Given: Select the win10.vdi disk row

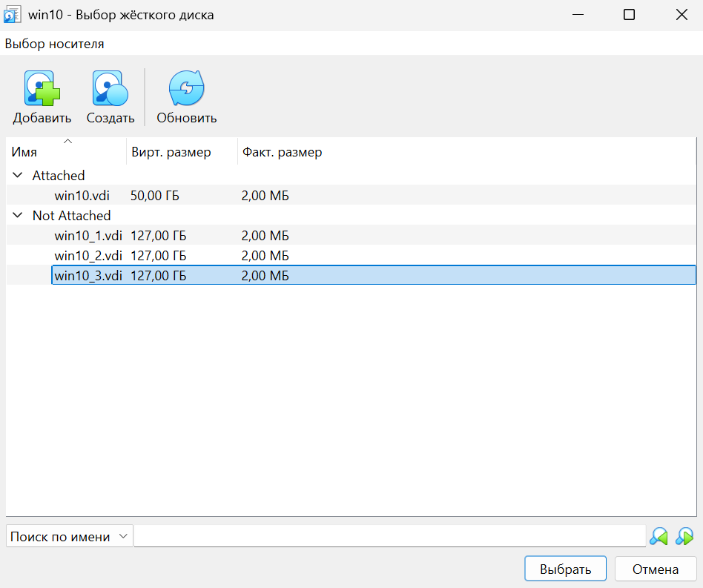Looking at the screenshot, I should [351, 196].
